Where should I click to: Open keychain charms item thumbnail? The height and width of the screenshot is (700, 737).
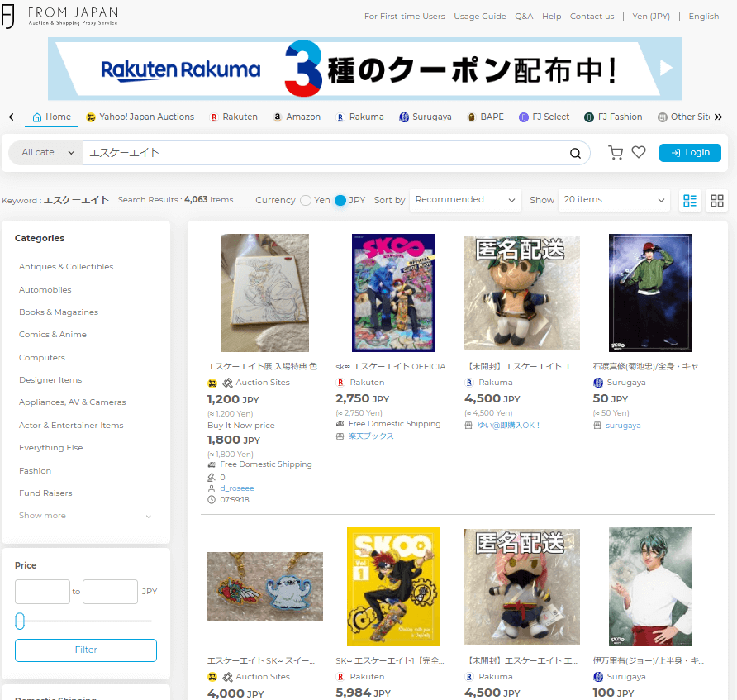265,587
